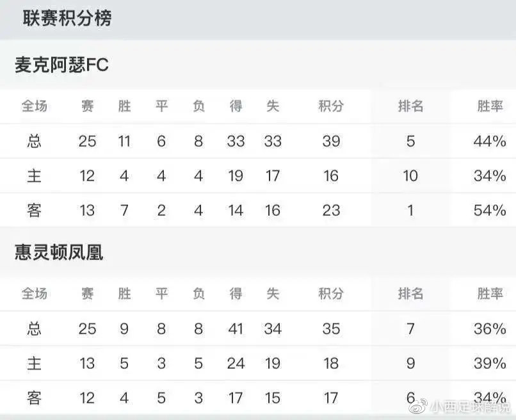
Task: Click 惠灵顿凤凰 total points value 35
Action: click(330, 329)
